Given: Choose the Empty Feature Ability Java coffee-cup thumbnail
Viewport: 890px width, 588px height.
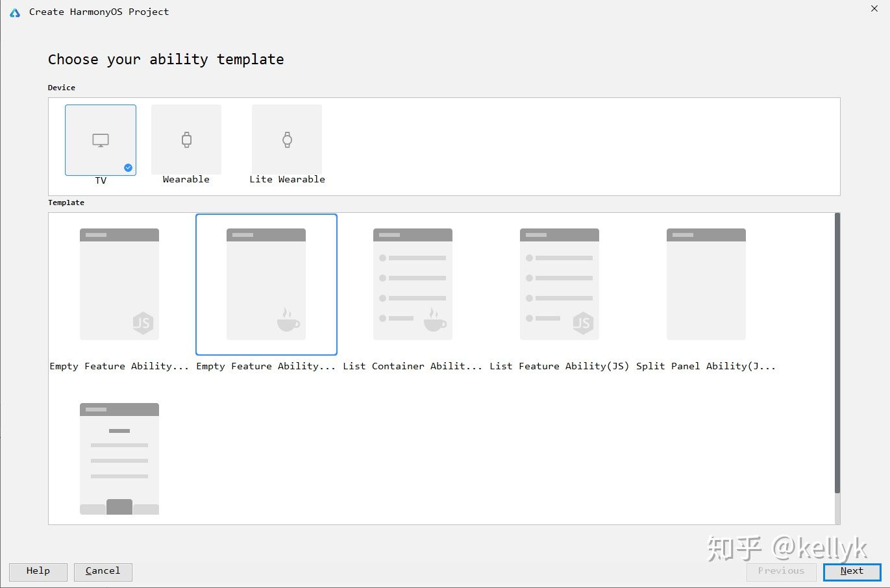Looking at the screenshot, I should (x=266, y=284).
